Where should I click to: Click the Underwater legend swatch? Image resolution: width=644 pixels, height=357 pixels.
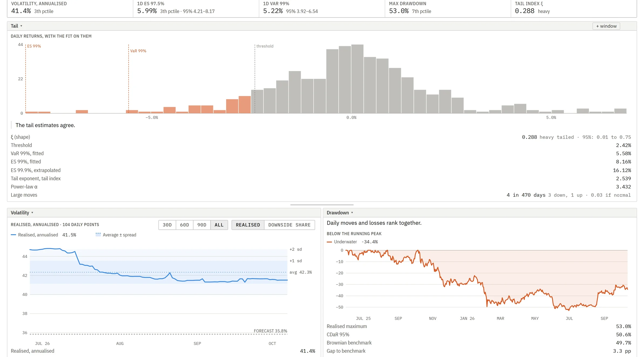(x=329, y=242)
